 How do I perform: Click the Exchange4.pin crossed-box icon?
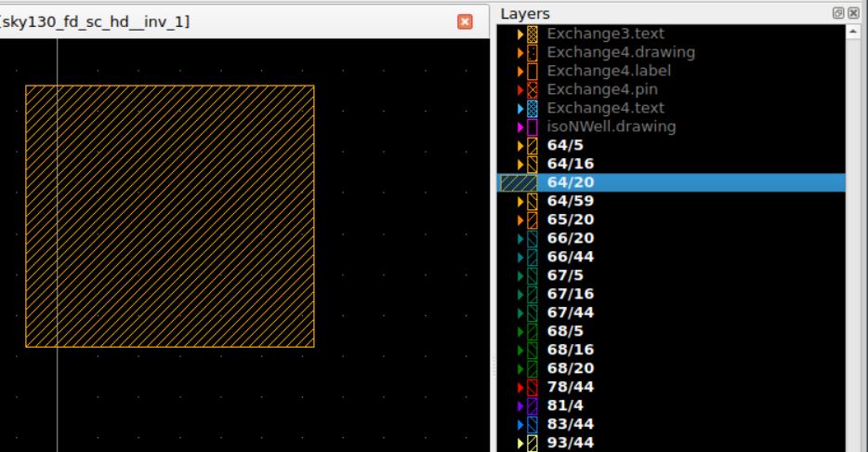(533, 89)
